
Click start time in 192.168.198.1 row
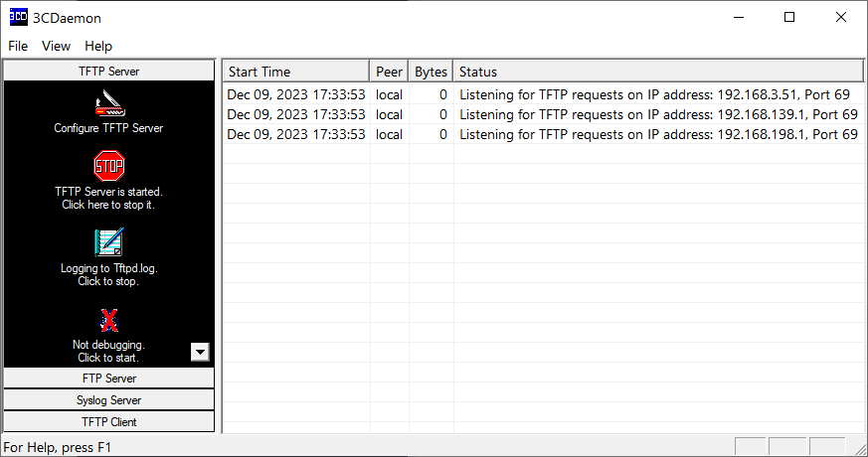pyautogui.click(x=296, y=134)
